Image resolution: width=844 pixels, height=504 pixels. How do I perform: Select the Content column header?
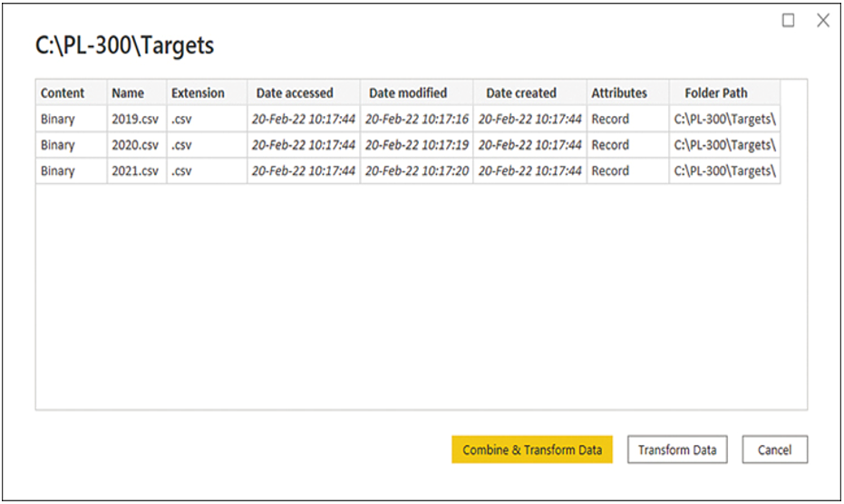pos(71,92)
